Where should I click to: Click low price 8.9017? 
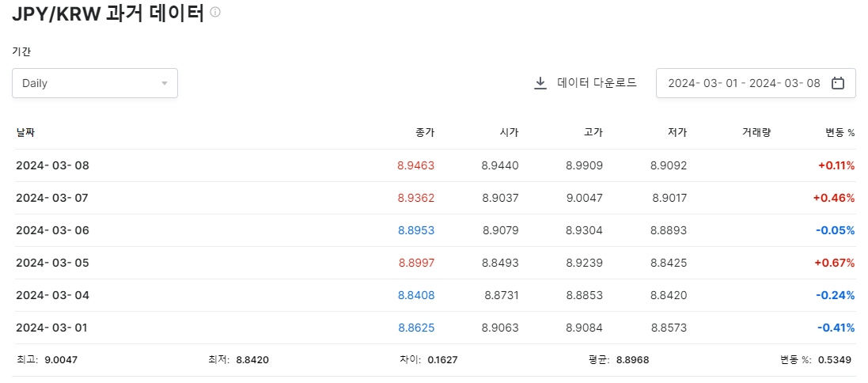[670, 198]
